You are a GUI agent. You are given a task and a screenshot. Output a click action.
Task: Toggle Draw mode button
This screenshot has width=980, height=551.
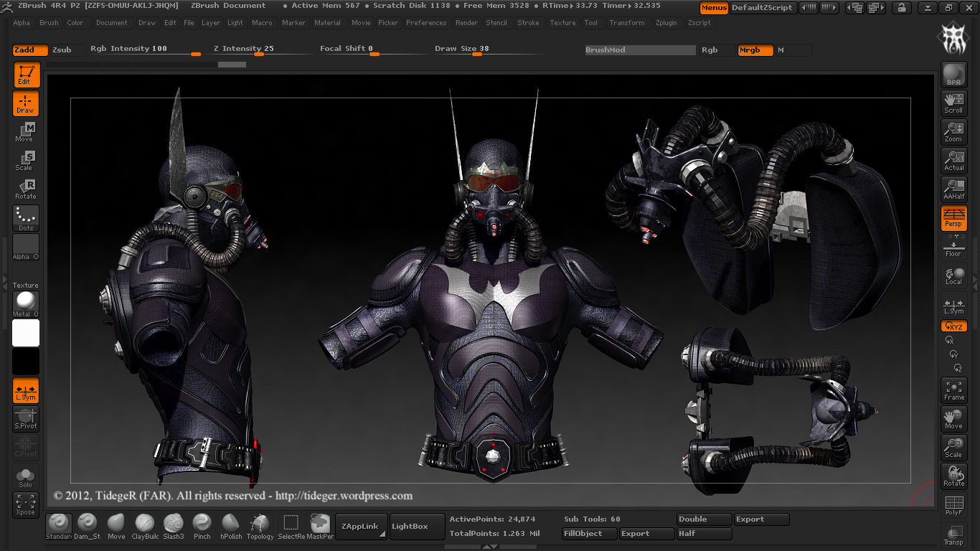coord(26,103)
